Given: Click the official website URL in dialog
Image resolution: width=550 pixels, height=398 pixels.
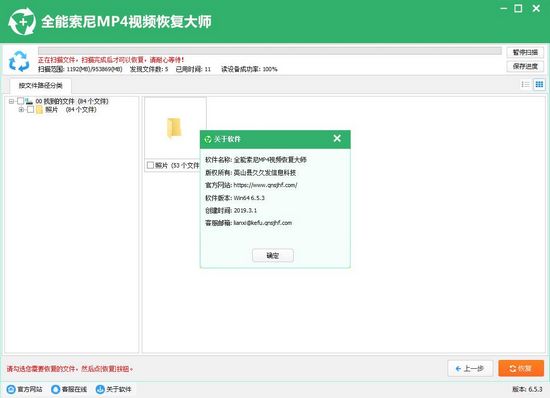Looking at the screenshot, I should point(266,185).
